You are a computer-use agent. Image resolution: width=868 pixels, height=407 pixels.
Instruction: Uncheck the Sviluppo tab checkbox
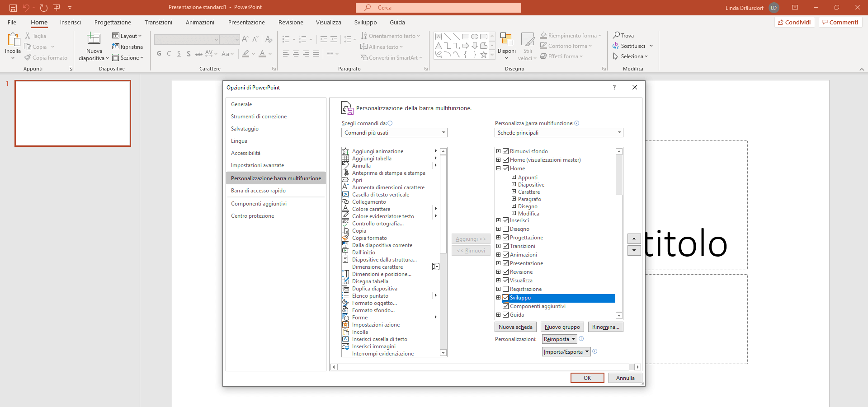506,298
